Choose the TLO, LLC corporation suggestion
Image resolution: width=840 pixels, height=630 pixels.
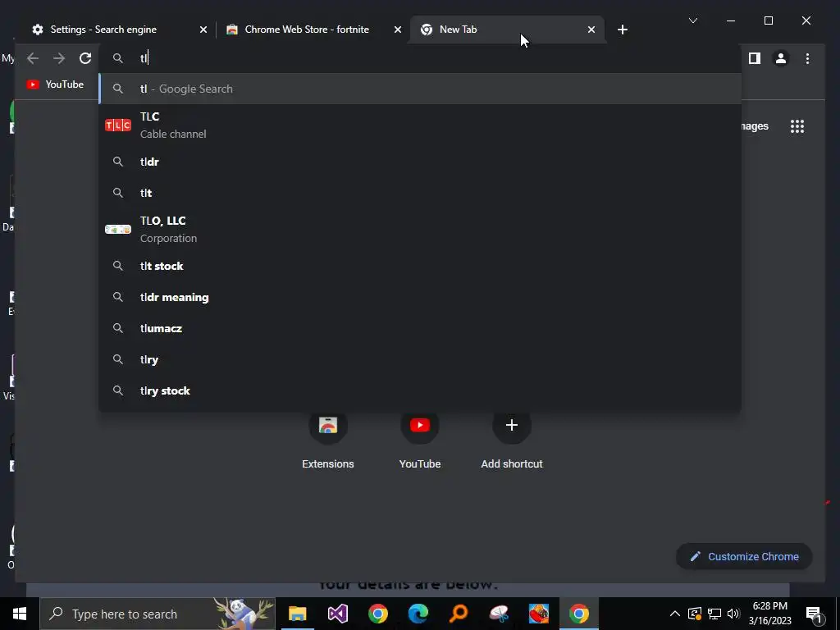pos(420,230)
